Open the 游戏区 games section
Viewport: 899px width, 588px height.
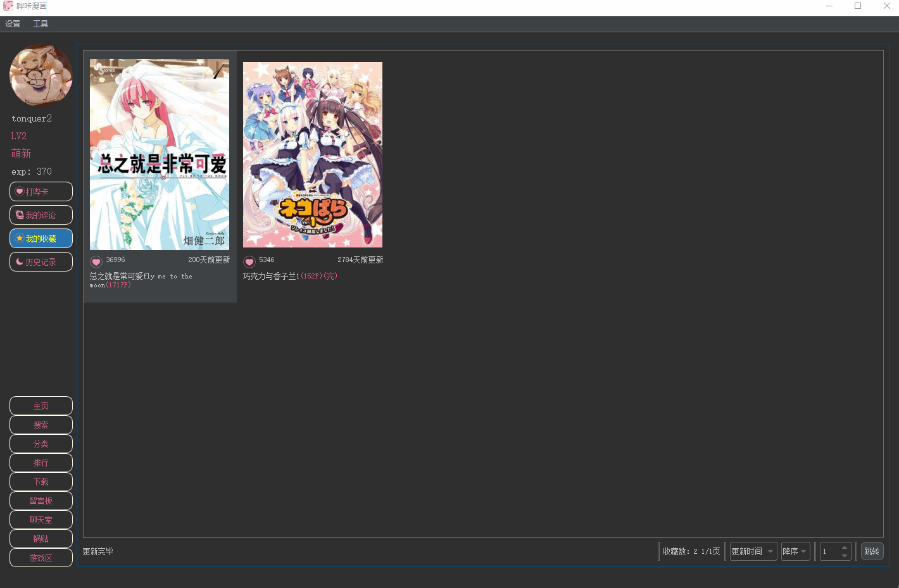(x=41, y=558)
